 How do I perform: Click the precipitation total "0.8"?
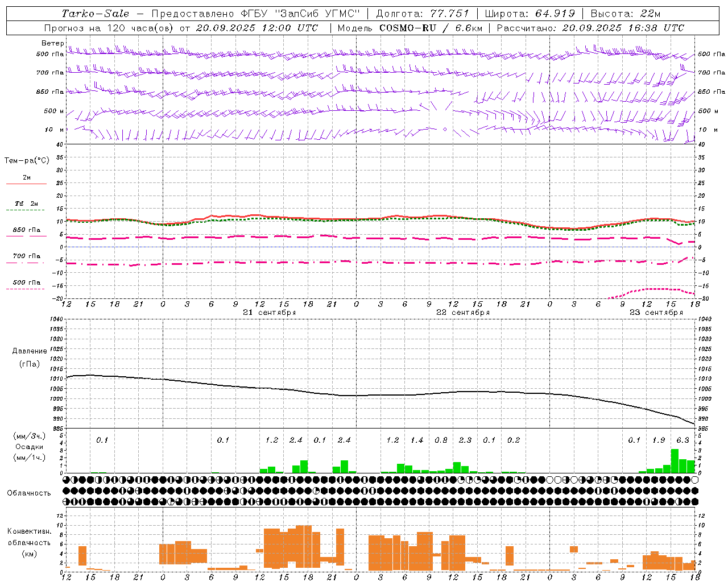pos(441,440)
